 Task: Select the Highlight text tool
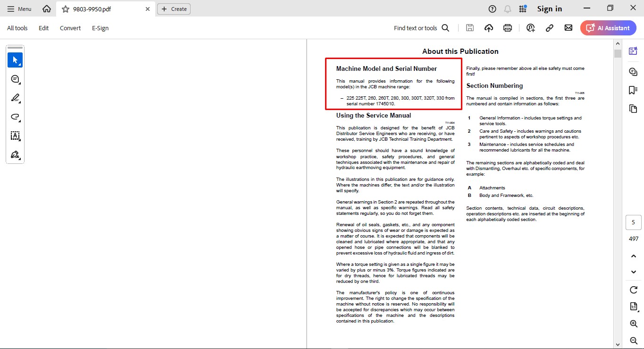pos(15,98)
